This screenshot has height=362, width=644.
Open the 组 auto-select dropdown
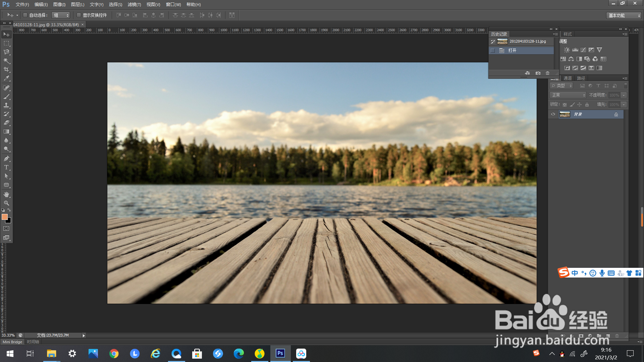coord(61,15)
